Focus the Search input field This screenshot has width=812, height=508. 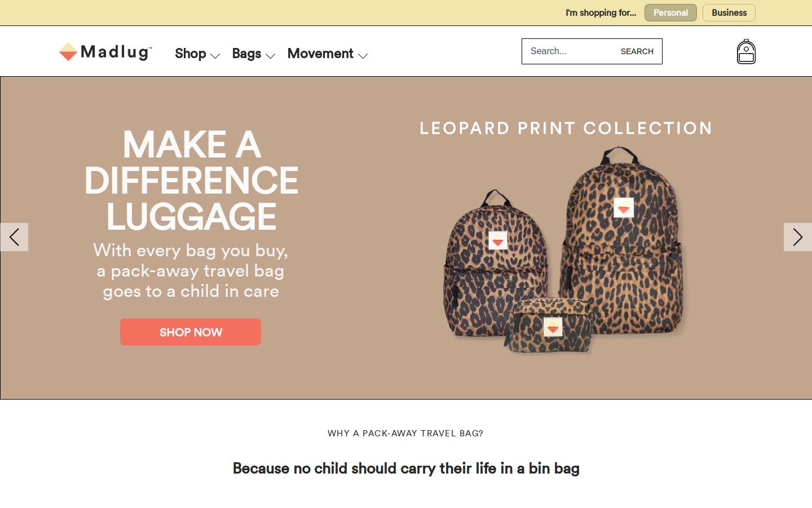click(568, 51)
